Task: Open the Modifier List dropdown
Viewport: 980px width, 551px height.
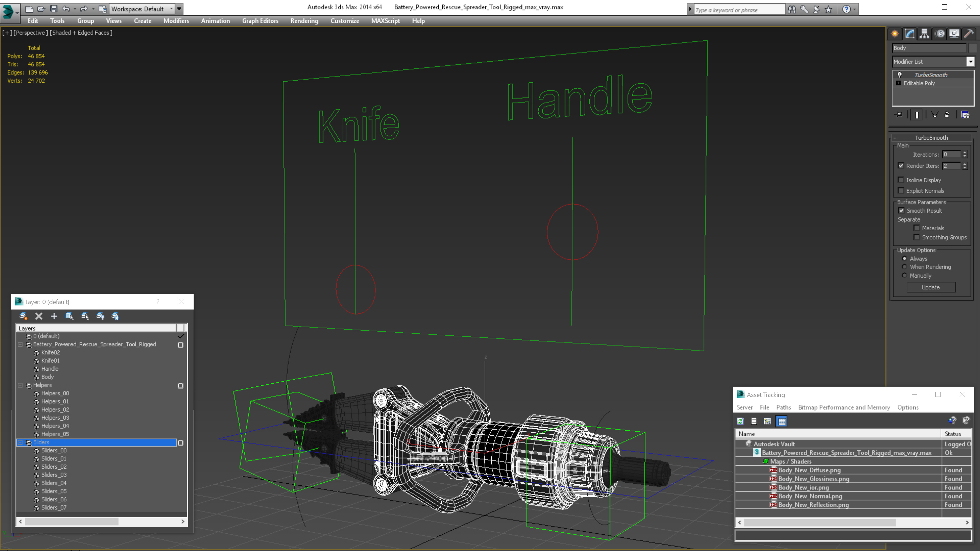Action: [970, 62]
